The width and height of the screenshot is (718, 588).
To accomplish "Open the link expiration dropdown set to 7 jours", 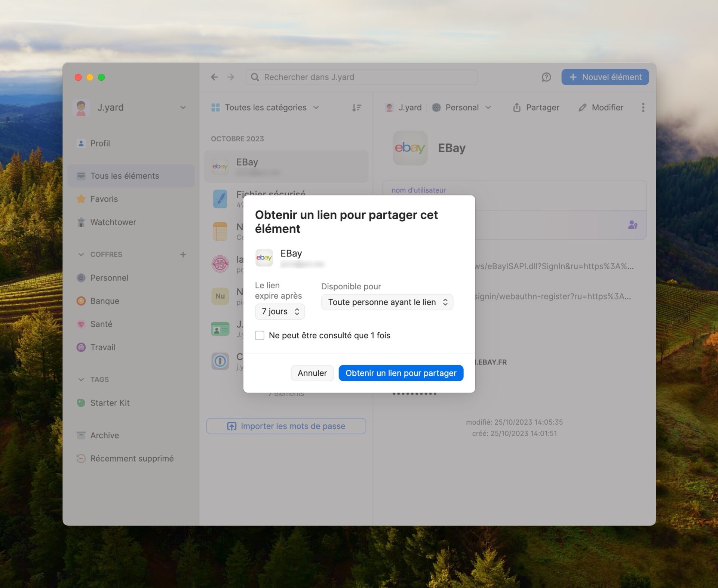I will 280,311.
